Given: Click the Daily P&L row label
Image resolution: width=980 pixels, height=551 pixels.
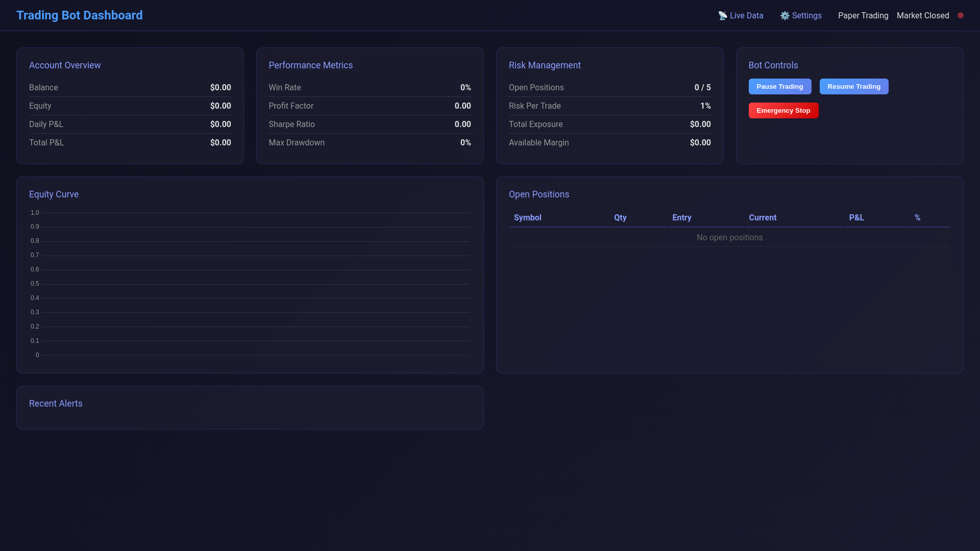Looking at the screenshot, I should point(46,124).
